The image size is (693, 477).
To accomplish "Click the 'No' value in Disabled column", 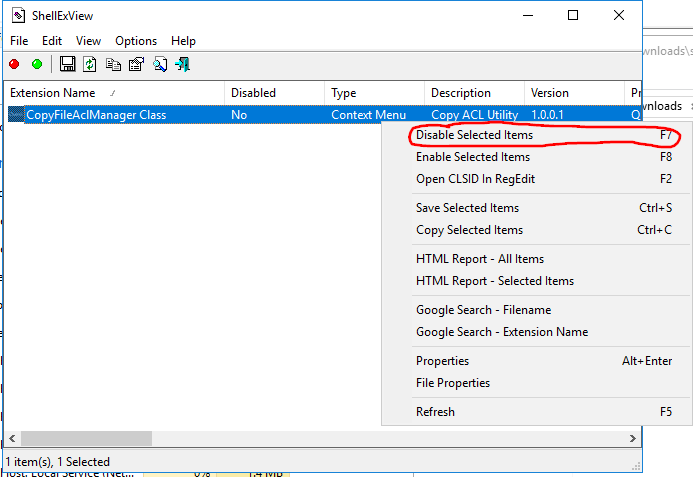I will (239, 115).
